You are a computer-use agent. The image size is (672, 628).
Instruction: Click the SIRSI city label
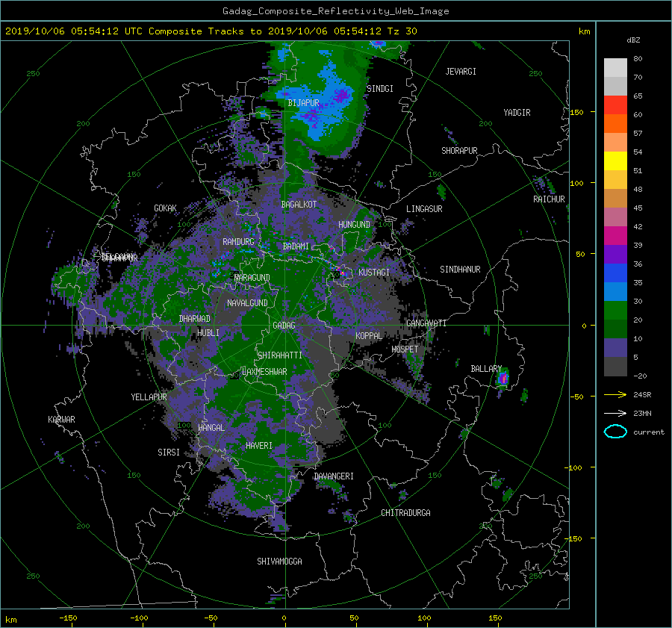[x=169, y=453]
